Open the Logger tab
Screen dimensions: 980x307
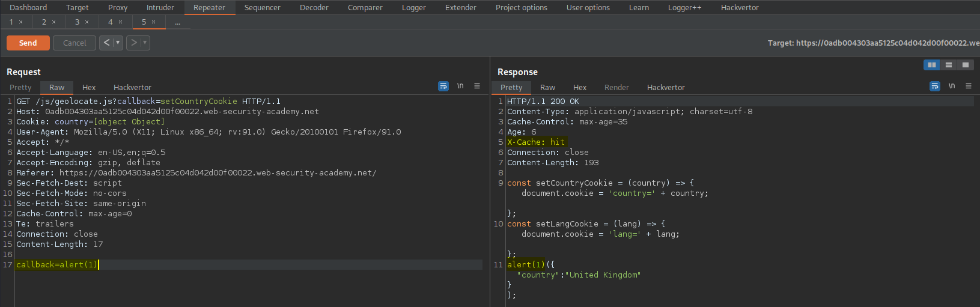(x=414, y=7)
